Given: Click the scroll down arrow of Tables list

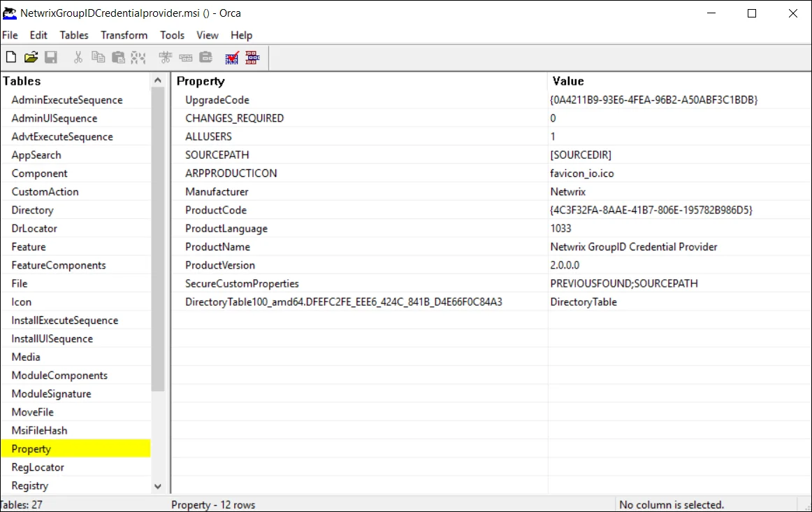Looking at the screenshot, I should tap(158, 487).
